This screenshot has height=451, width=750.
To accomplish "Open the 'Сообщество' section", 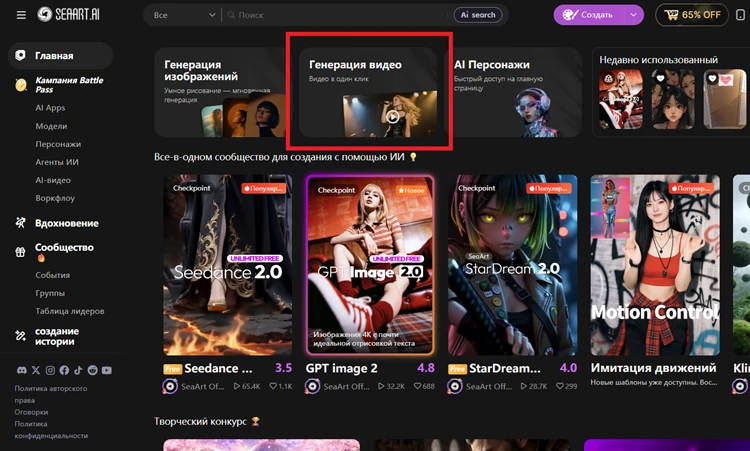I will coord(64,247).
